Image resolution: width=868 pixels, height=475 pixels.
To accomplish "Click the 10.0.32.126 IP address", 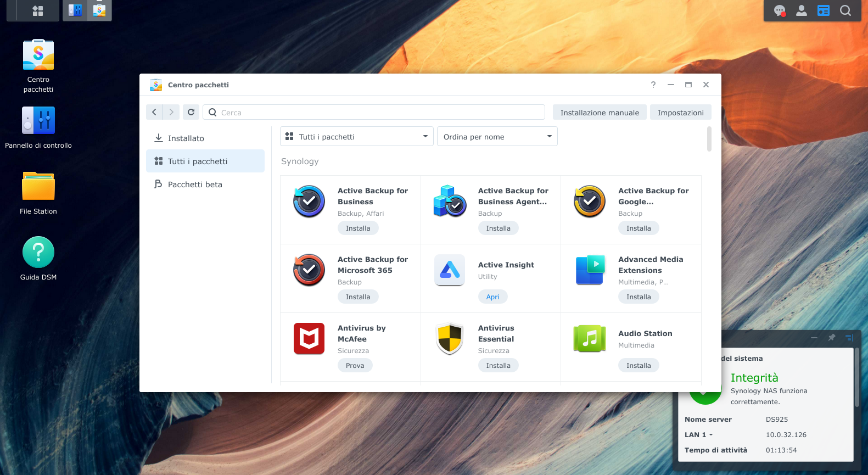I will click(786, 435).
